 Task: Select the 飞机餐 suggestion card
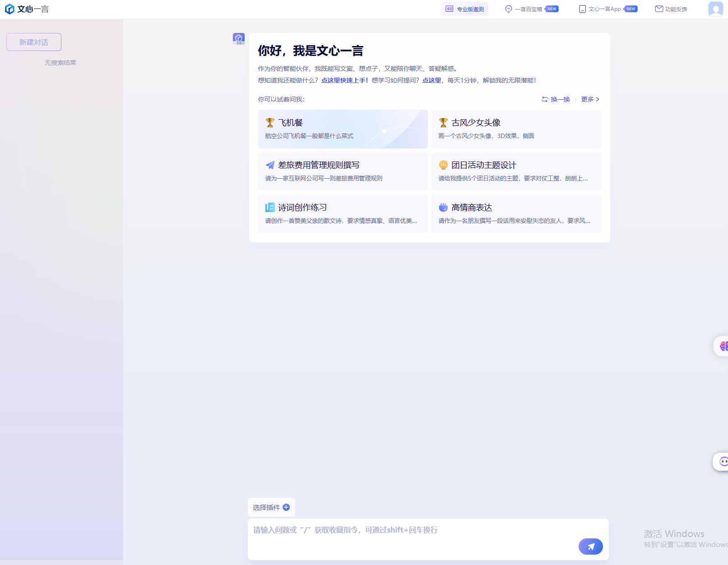point(343,129)
